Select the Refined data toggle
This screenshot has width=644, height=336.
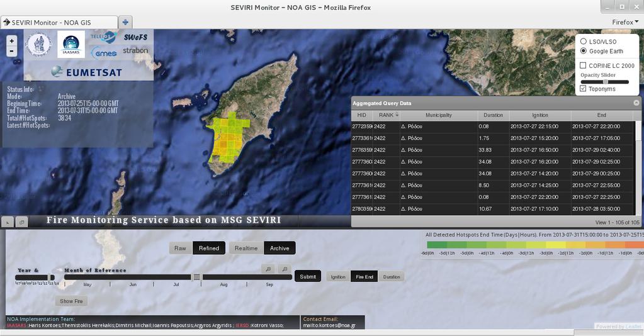pos(209,248)
